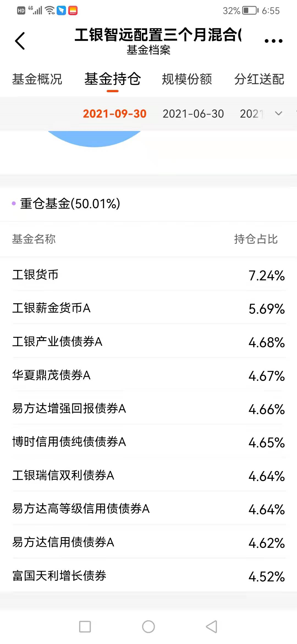Tap the 持仓占比 column header
Screen dimensions: 297x644
click(x=256, y=239)
